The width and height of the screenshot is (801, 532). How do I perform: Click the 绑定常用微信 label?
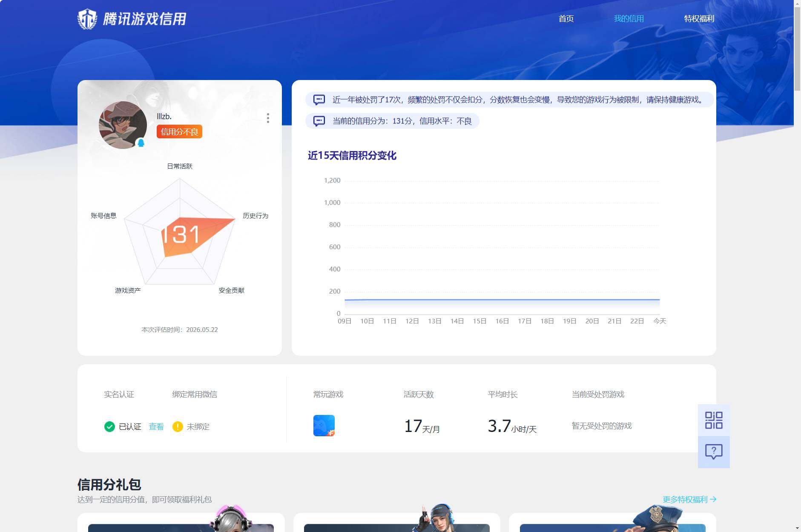(195, 395)
